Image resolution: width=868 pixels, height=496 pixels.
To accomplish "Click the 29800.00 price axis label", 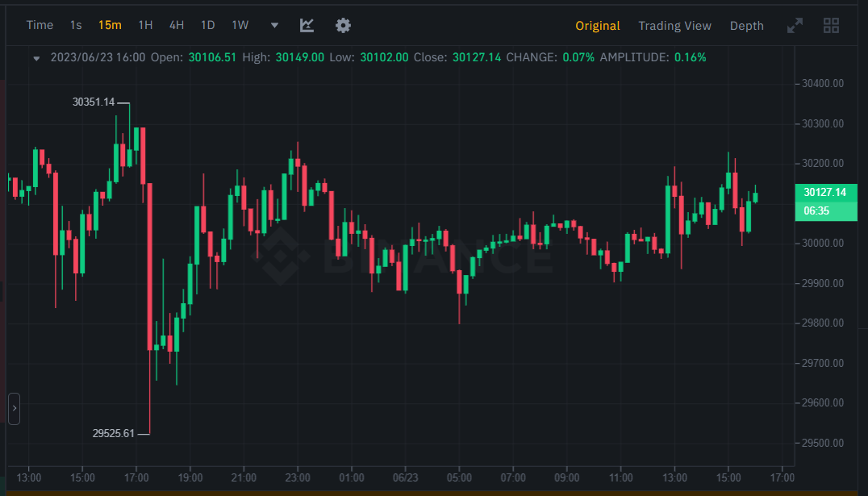I will coord(823,323).
